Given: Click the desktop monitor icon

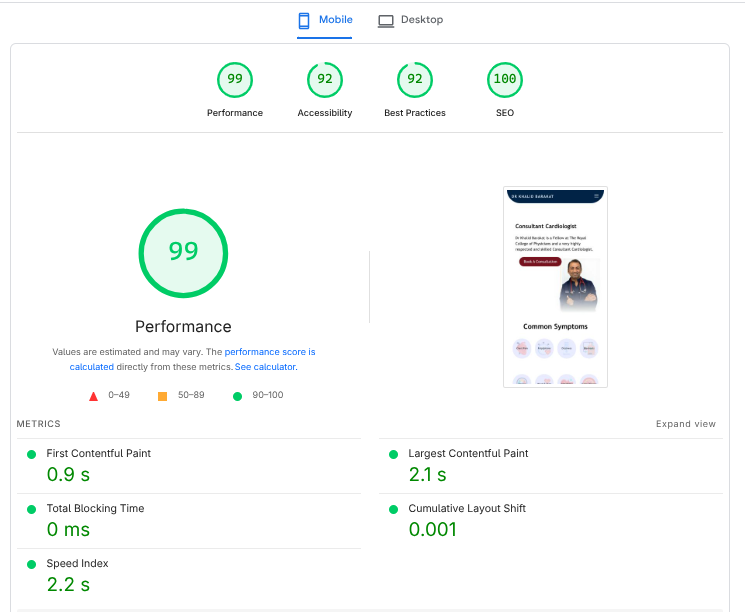Looking at the screenshot, I should pyautogui.click(x=385, y=20).
